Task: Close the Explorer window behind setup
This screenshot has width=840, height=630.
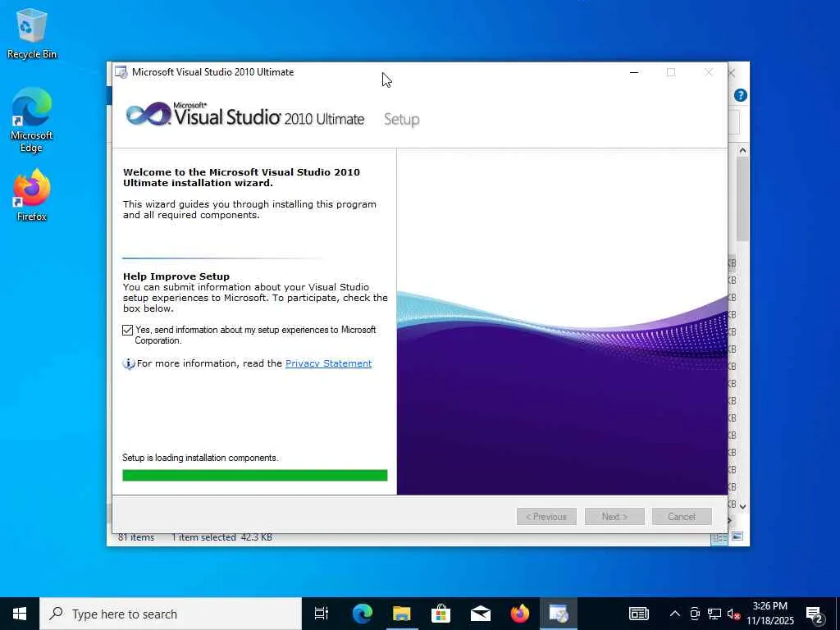Action: tap(732, 73)
